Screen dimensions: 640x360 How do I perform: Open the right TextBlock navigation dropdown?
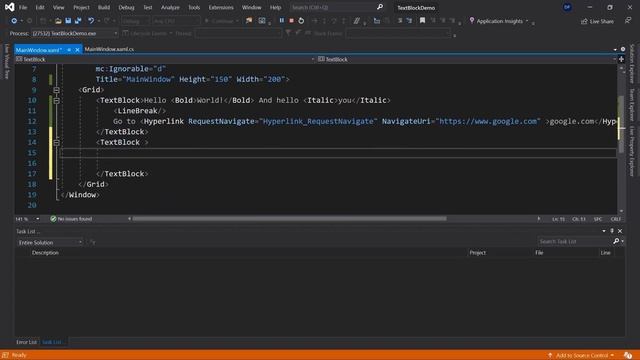pyautogui.click(x=467, y=59)
